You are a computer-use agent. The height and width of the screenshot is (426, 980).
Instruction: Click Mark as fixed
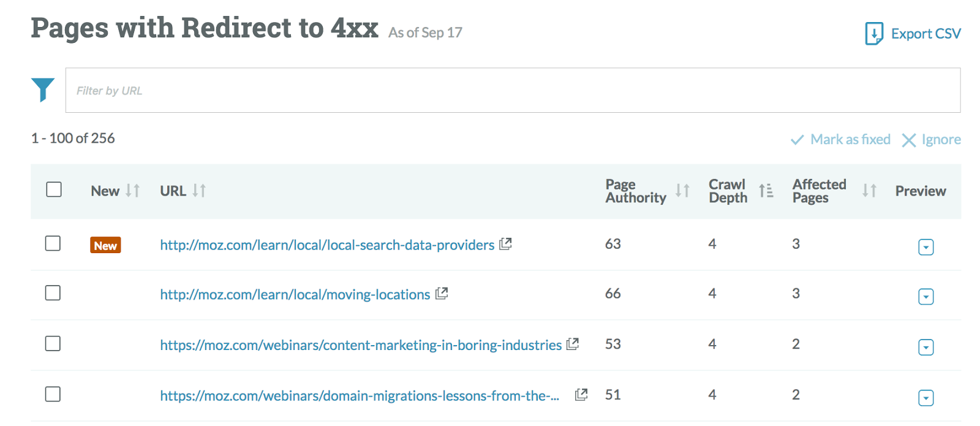(840, 140)
